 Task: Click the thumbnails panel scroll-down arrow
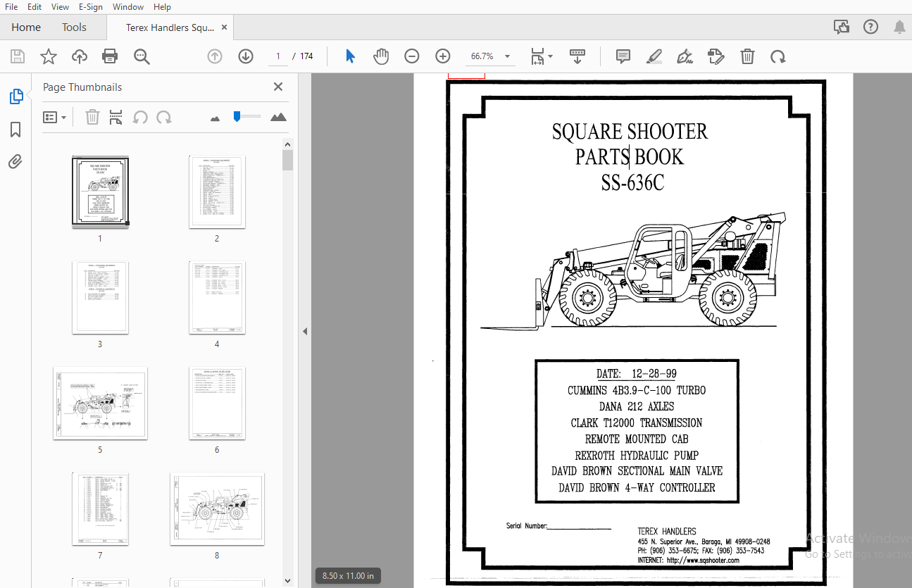coord(287,581)
